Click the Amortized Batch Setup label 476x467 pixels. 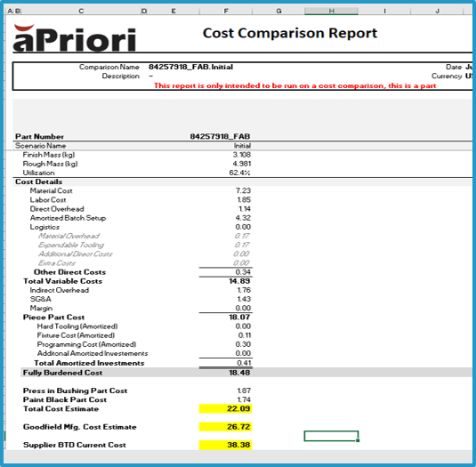(x=68, y=218)
